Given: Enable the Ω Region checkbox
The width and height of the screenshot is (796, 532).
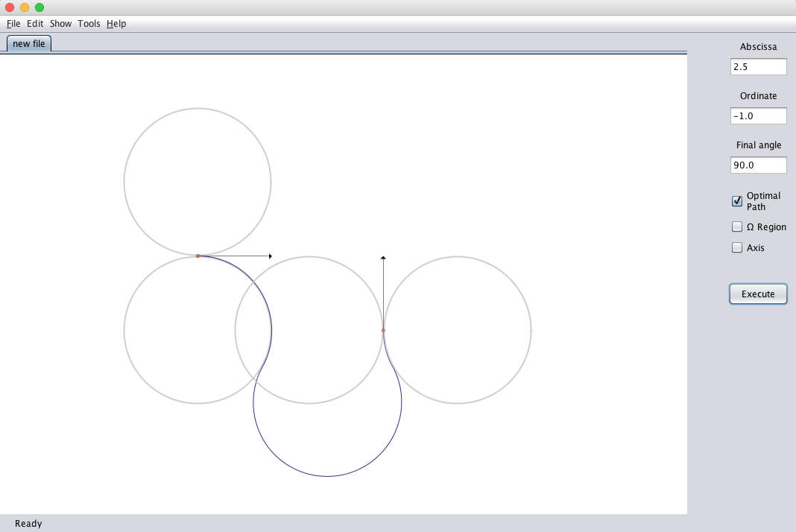Looking at the screenshot, I should (737, 227).
